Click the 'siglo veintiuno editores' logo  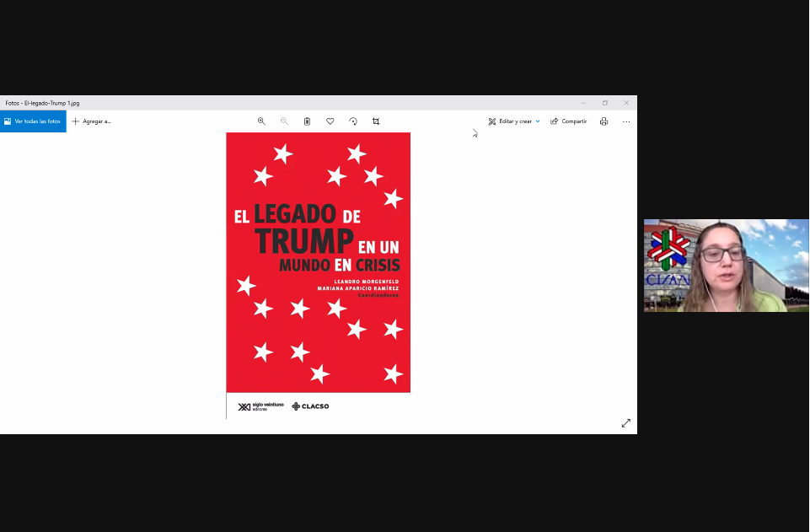coord(261,407)
